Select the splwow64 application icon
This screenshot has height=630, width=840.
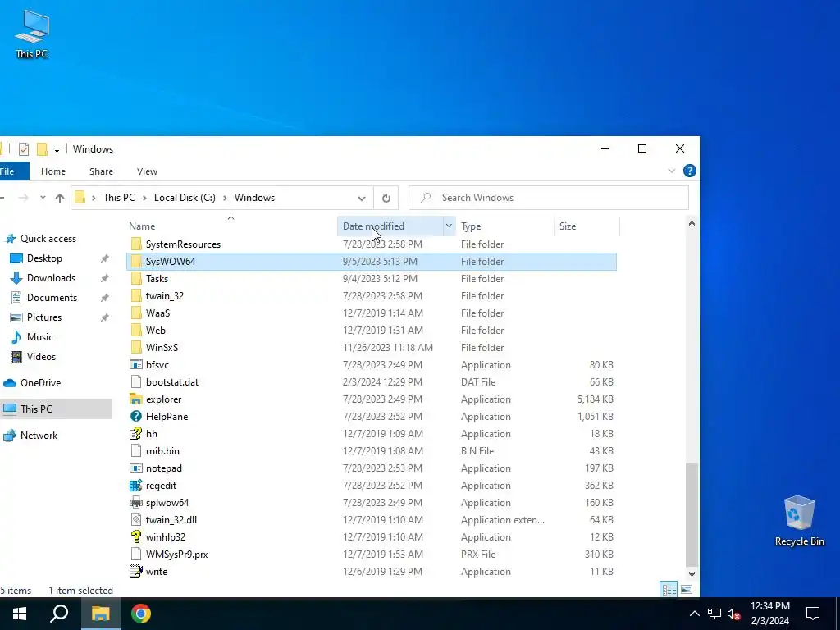click(x=136, y=503)
